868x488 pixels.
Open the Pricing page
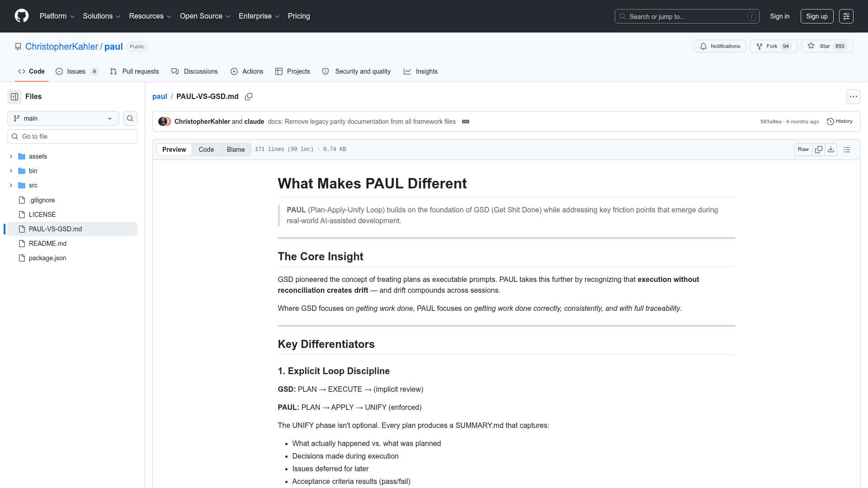299,16
